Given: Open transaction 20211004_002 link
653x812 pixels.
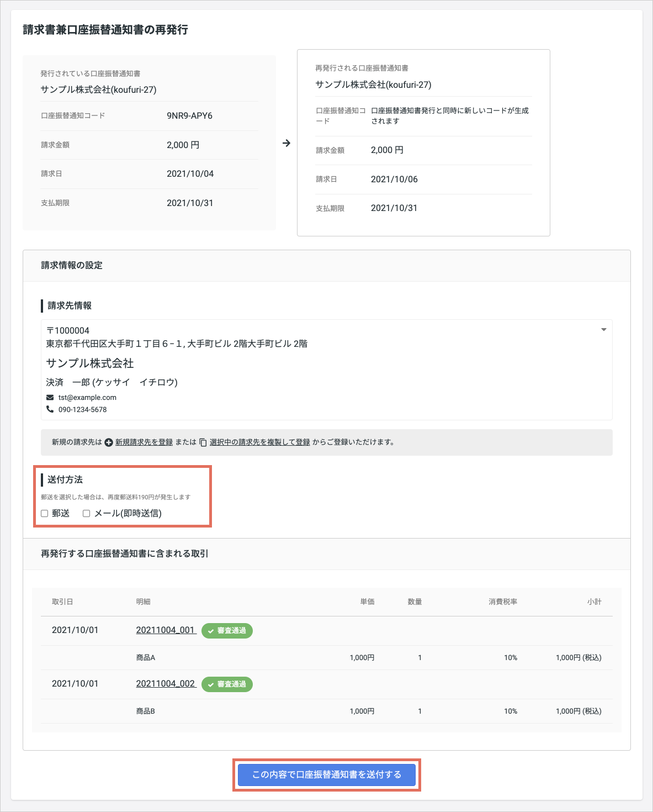Looking at the screenshot, I should 166,684.
